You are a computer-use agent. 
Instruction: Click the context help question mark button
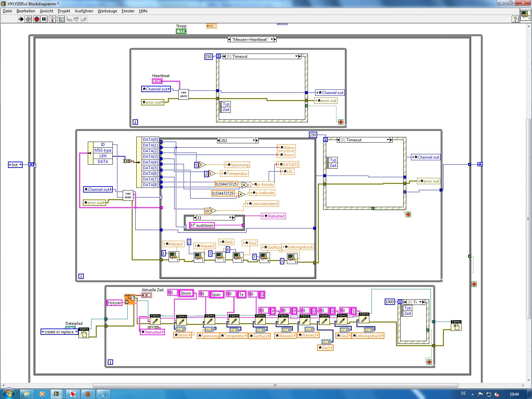(x=515, y=19)
